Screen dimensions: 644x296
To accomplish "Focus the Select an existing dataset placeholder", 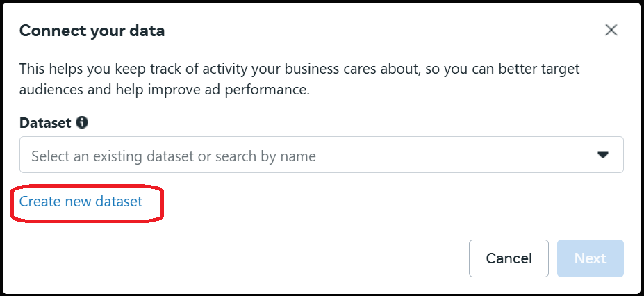I will coord(174,156).
